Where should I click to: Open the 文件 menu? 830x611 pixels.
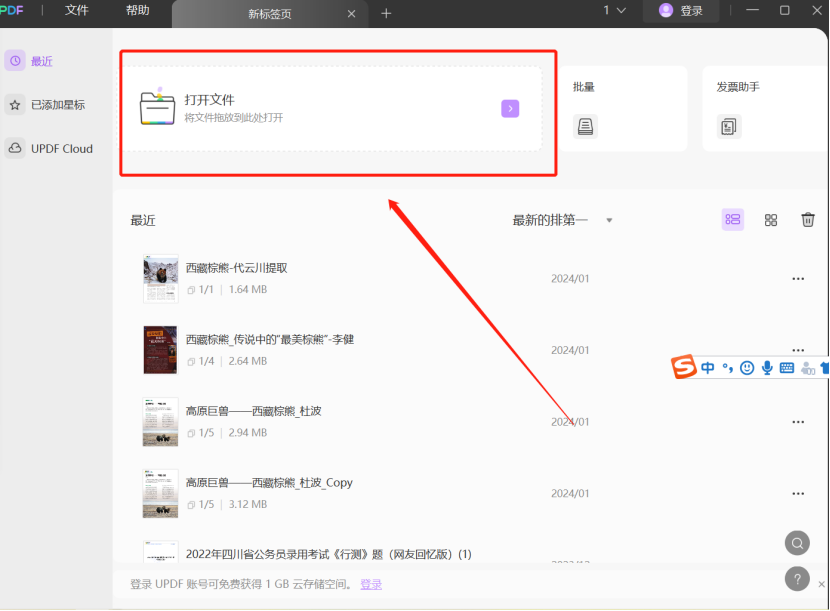(x=77, y=11)
